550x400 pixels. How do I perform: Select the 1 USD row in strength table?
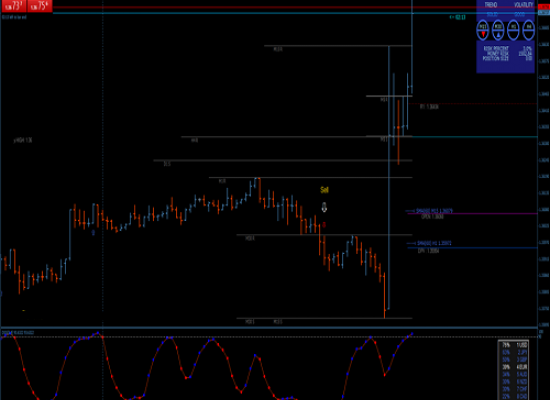click(514, 345)
